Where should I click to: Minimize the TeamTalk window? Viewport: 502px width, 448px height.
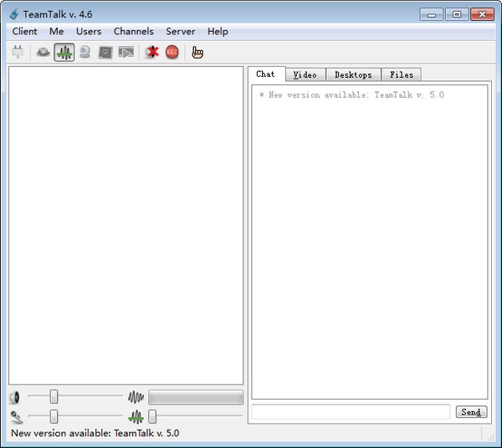coord(431,15)
